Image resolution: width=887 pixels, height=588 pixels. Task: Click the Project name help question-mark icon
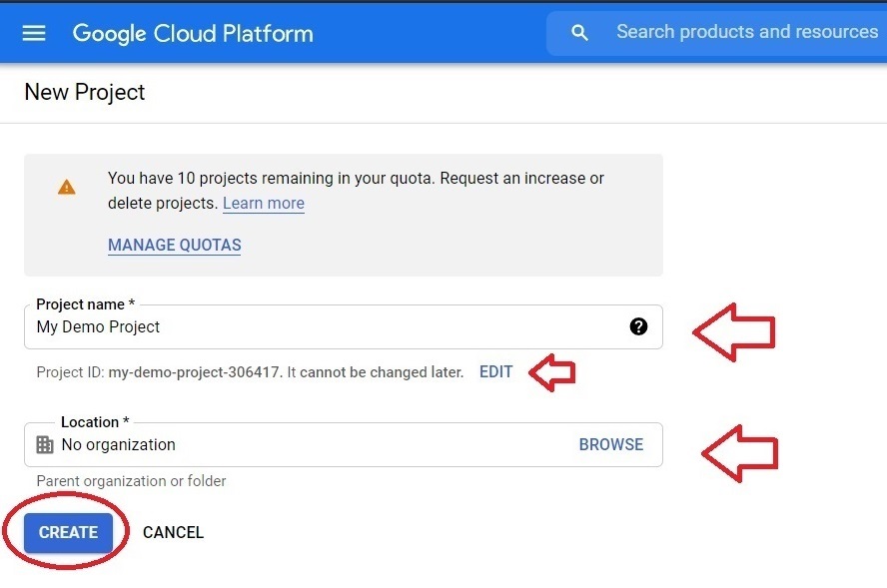coord(638,326)
